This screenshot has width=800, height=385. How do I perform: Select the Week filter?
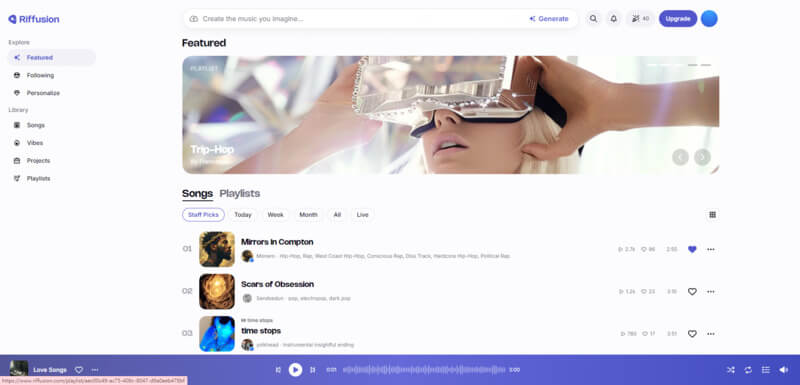tap(276, 215)
